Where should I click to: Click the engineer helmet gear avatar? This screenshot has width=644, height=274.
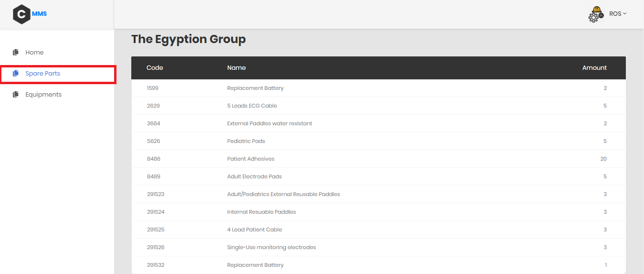[596, 14]
